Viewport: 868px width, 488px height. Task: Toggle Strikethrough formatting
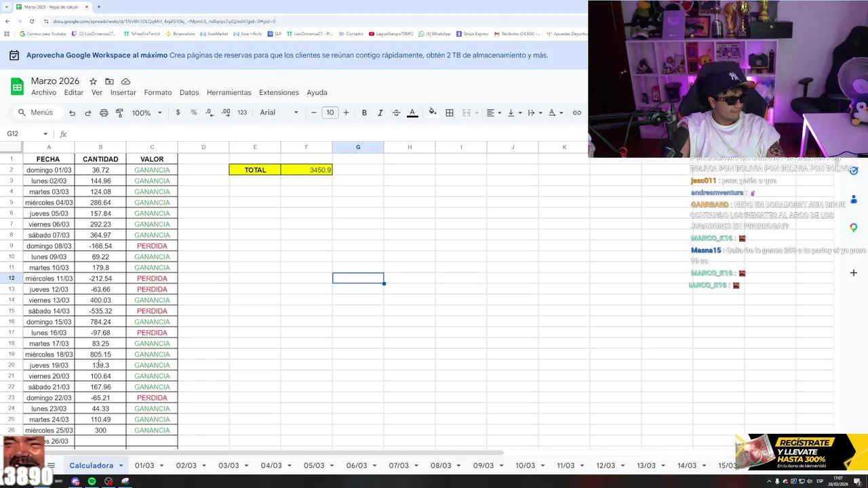[x=396, y=113]
